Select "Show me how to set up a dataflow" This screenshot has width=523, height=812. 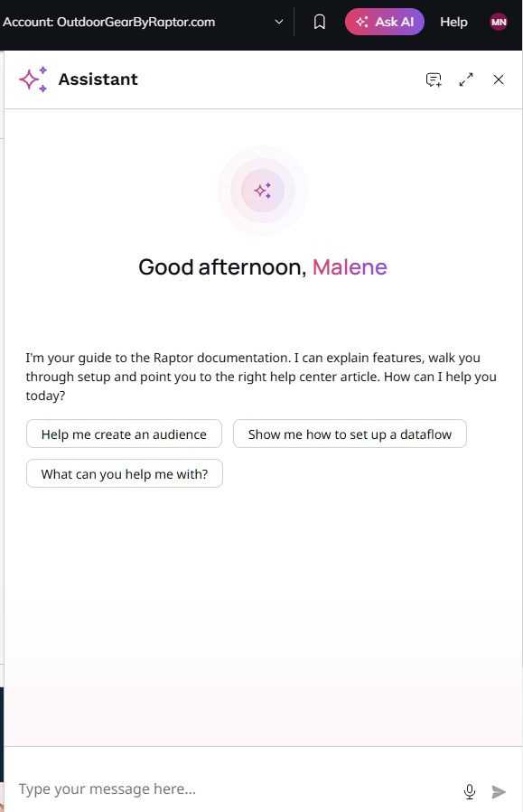click(350, 434)
